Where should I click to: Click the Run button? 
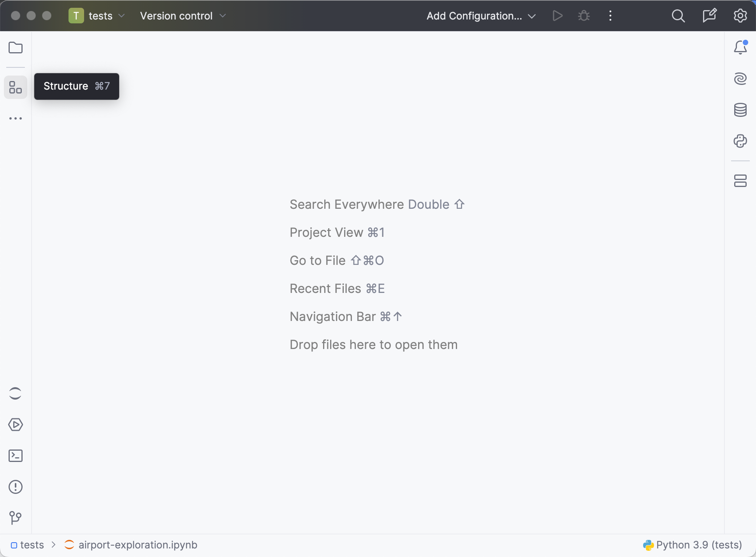click(557, 16)
